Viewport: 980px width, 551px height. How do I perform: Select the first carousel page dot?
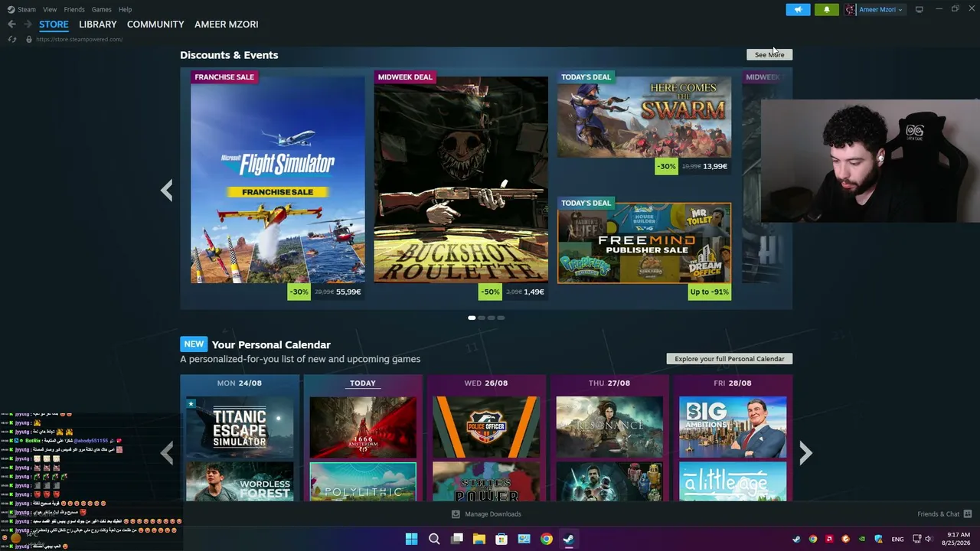(x=472, y=318)
